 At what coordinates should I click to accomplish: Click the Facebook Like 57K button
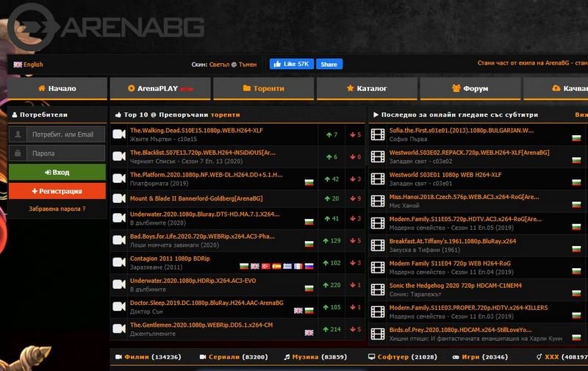point(292,64)
